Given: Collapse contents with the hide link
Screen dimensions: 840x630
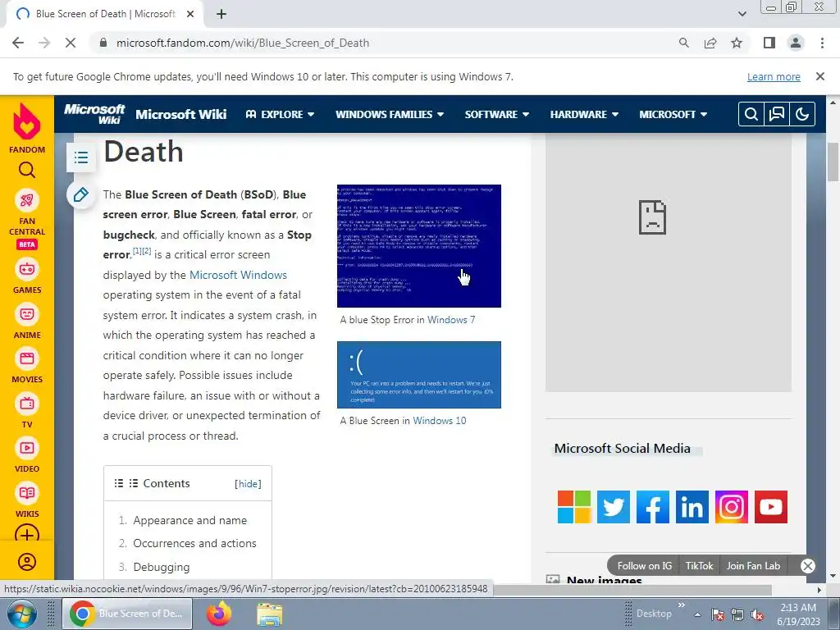Looking at the screenshot, I should (x=248, y=484).
